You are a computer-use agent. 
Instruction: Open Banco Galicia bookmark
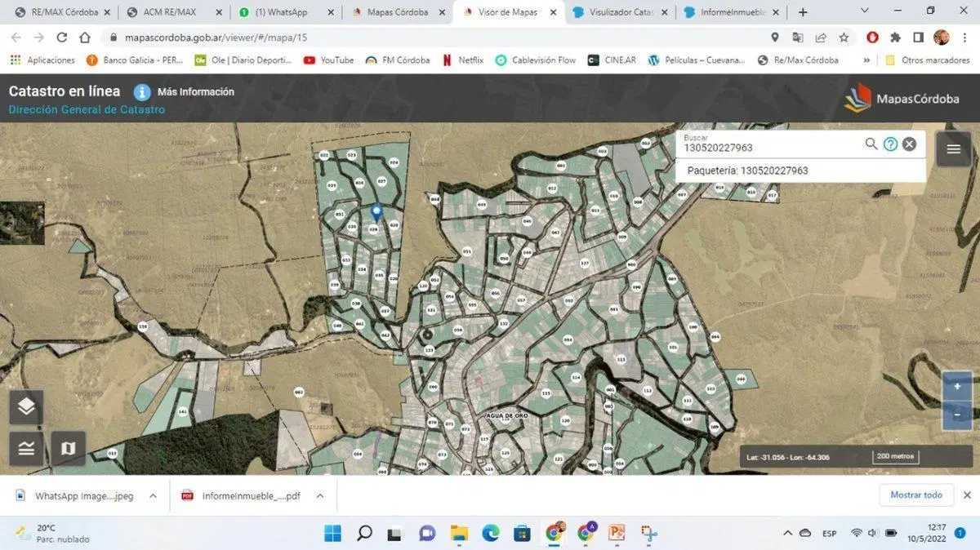coord(134,60)
